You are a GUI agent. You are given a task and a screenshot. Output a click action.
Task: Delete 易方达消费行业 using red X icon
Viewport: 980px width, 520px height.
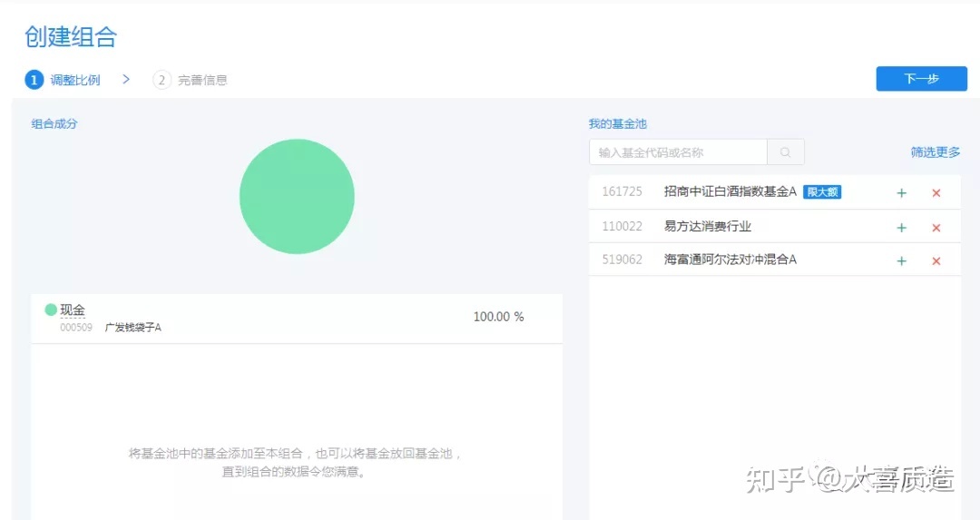pyautogui.click(x=936, y=227)
